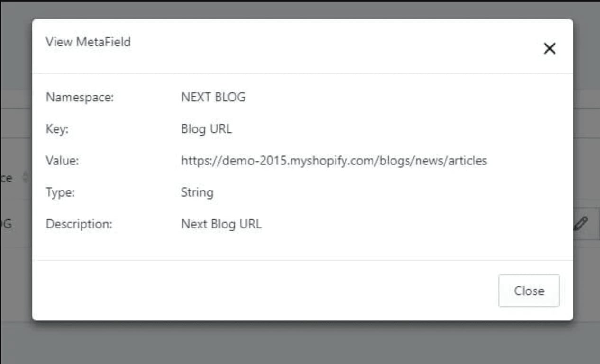Click the Description field label
The image size is (600, 364).
[x=79, y=224]
